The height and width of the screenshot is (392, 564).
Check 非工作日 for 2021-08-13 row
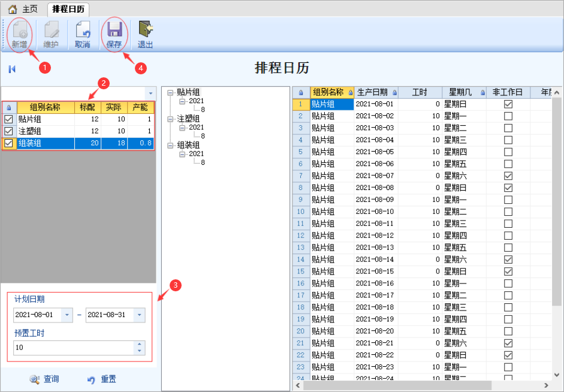508,248
